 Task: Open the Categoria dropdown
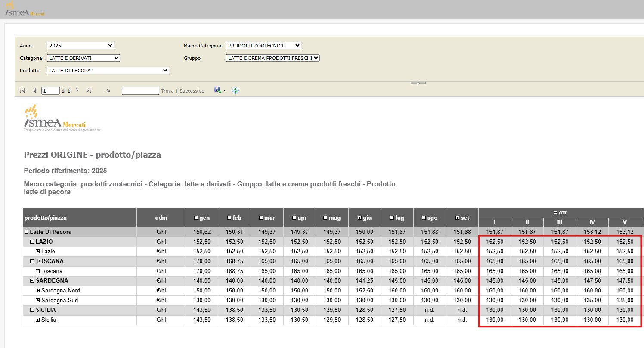(84, 58)
